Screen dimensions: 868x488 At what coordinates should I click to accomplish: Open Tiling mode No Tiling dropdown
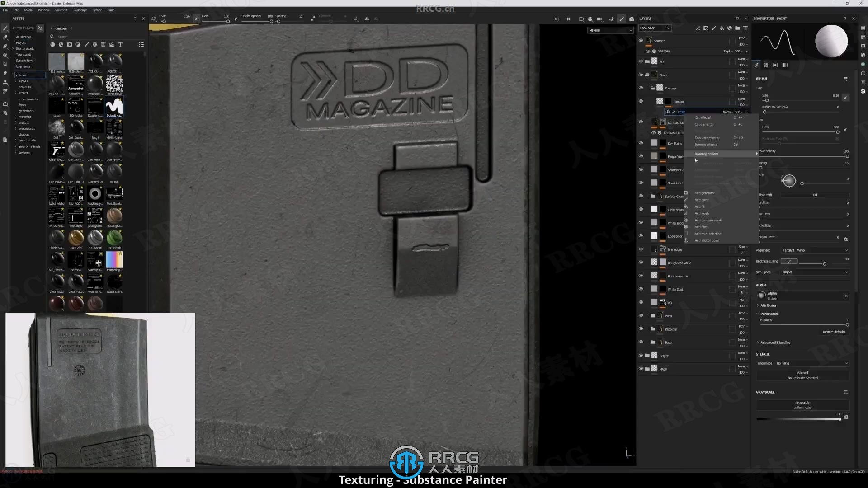(812, 363)
